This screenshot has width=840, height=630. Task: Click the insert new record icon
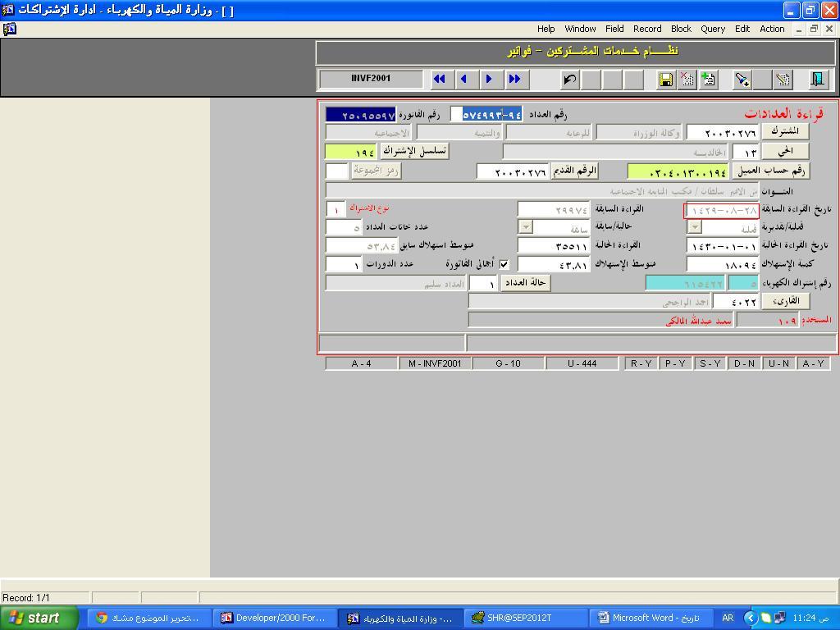click(708, 80)
